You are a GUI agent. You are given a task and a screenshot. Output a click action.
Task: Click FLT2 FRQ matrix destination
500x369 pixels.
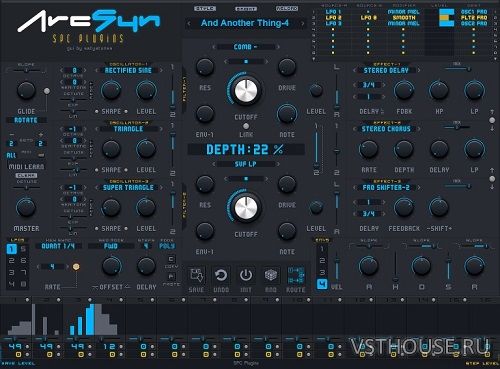[474, 17]
